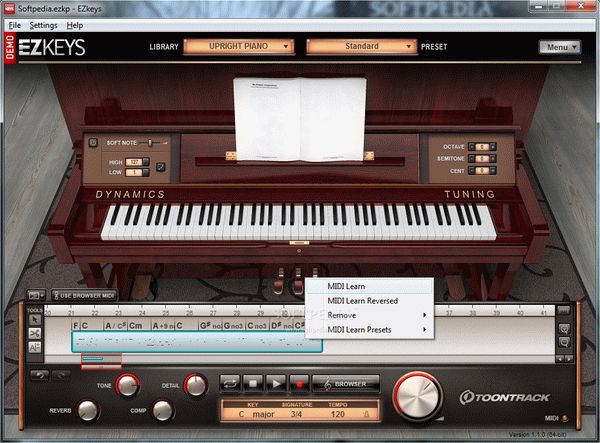Click the redo arrow button
This screenshot has width=600, height=443.
[61, 375]
